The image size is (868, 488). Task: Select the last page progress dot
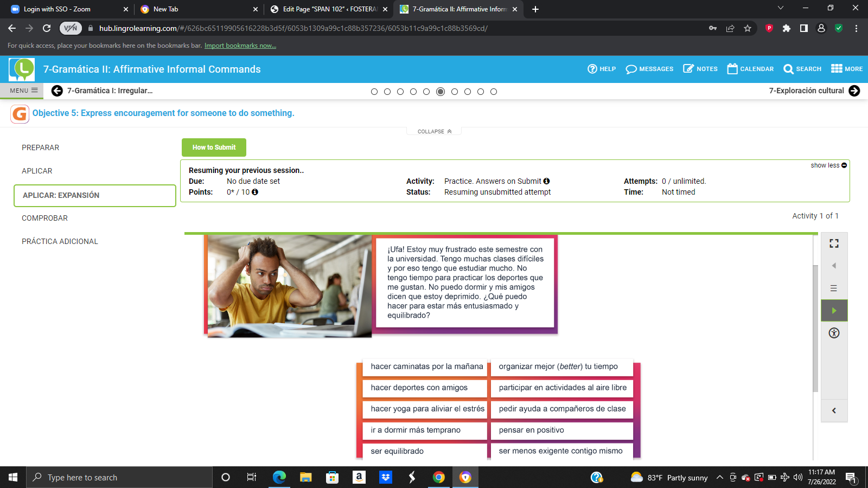click(x=494, y=92)
